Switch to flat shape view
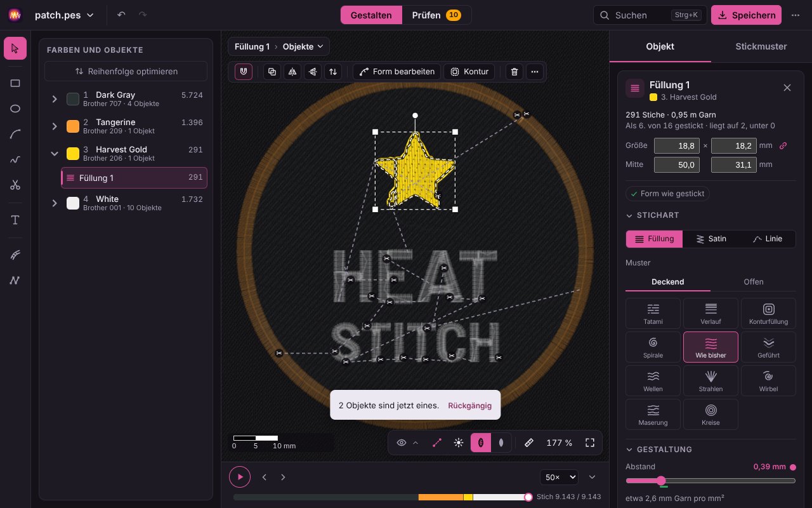Screen dimensions: 812x508 click(501, 443)
